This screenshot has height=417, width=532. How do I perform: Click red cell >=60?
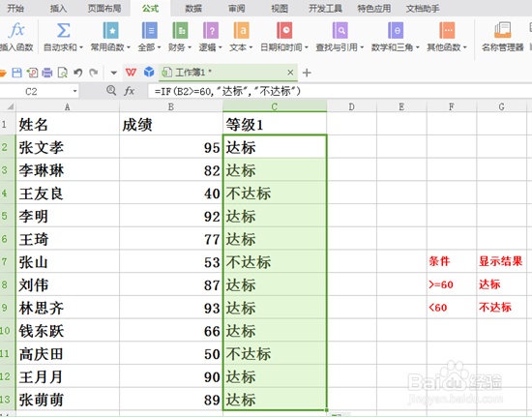452,284
